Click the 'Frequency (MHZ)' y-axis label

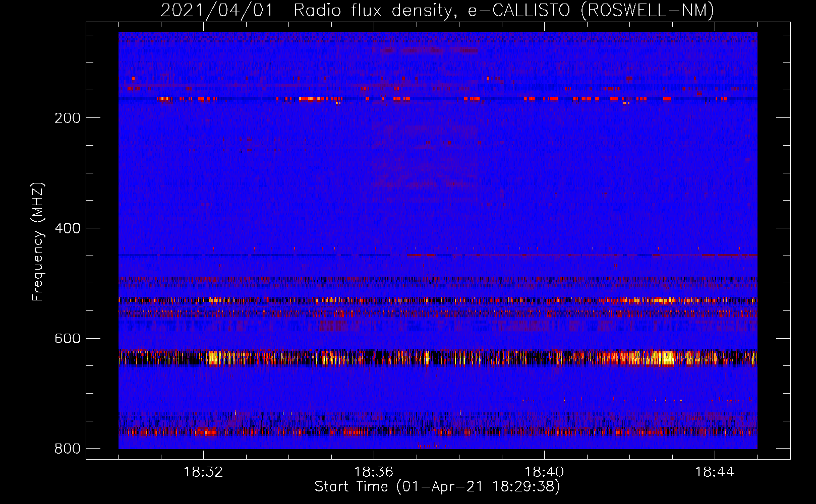click(x=37, y=242)
